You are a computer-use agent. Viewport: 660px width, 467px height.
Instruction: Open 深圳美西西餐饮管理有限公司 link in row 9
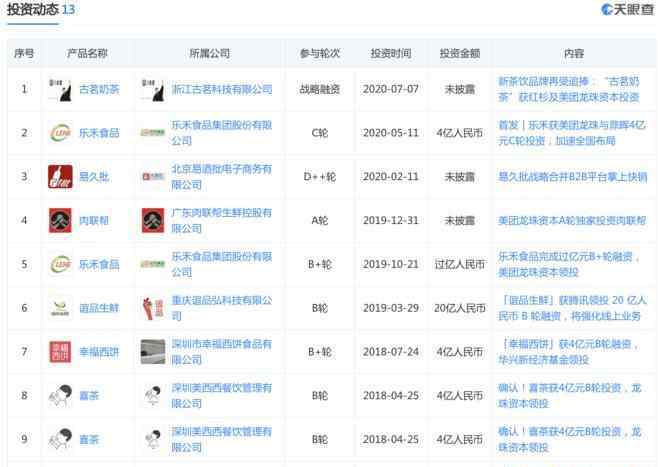pyautogui.click(x=222, y=440)
